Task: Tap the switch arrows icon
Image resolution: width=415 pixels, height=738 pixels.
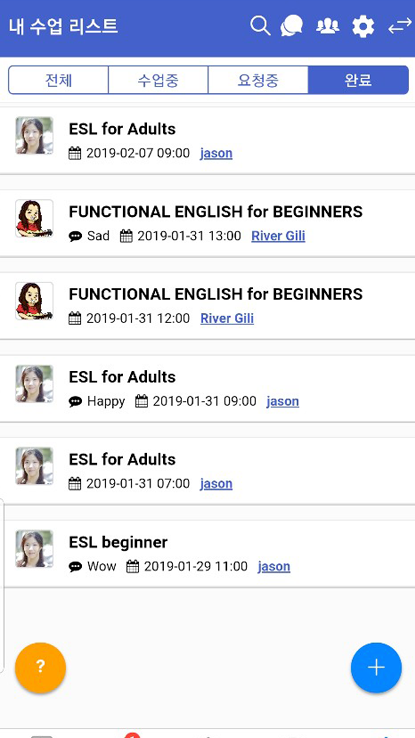Action: coord(399,26)
